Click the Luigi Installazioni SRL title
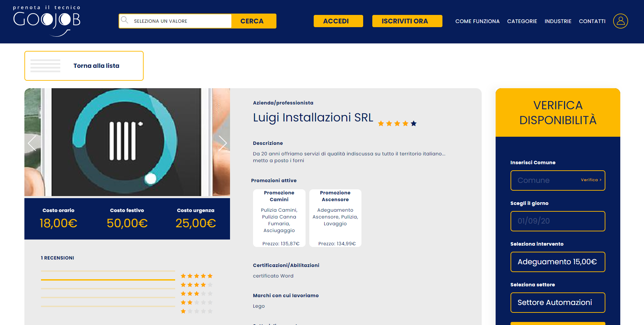This screenshot has width=644, height=325. 313,117
